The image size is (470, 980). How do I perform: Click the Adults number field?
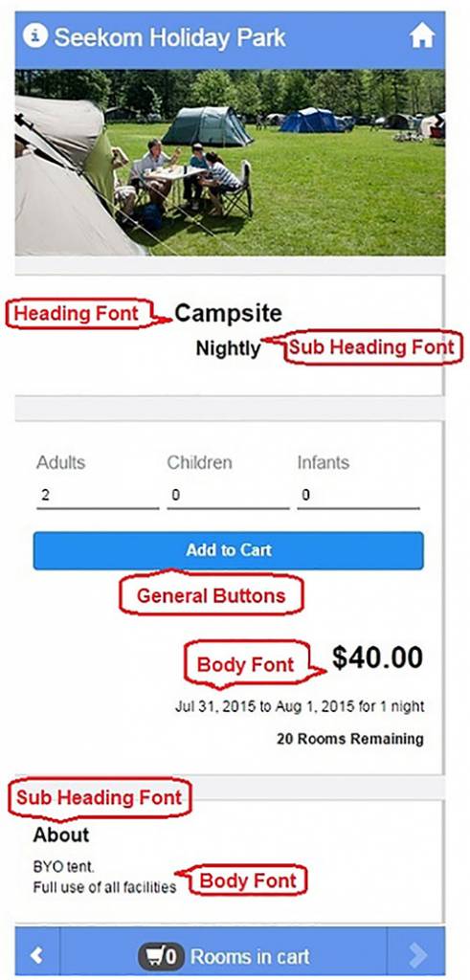pyautogui.click(x=98, y=496)
